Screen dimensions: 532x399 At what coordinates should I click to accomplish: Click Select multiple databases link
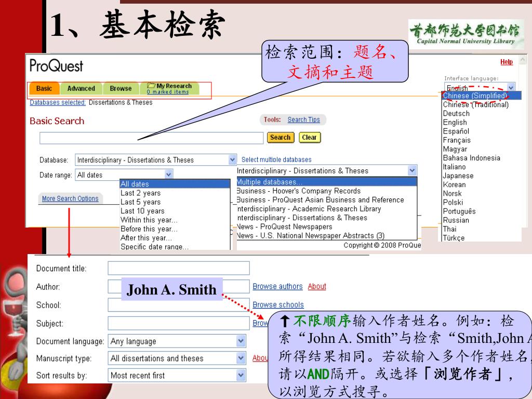(x=276, y=159)
